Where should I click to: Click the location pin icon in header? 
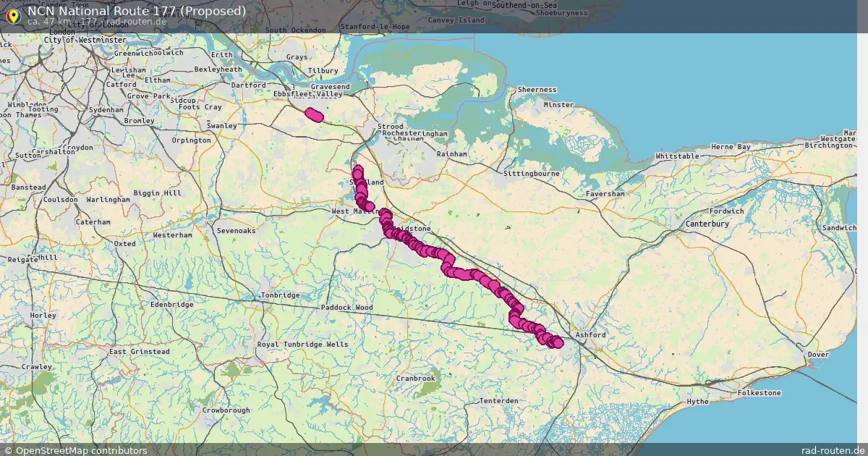12,15
